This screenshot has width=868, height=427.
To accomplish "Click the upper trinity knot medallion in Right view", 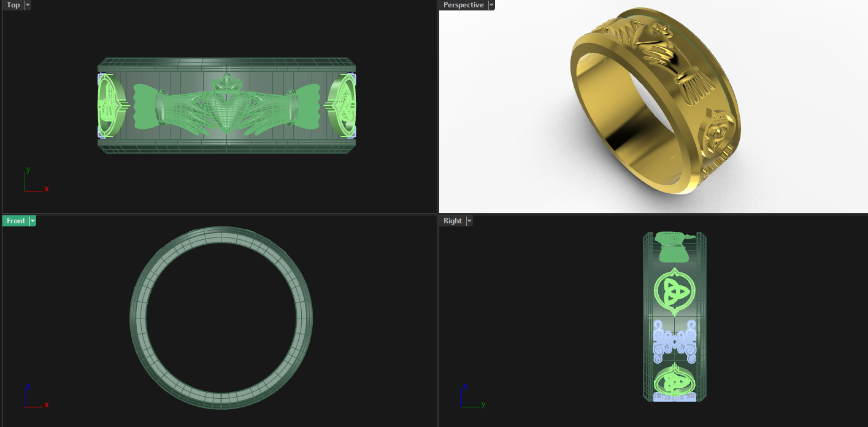I will tap(674, 291).
